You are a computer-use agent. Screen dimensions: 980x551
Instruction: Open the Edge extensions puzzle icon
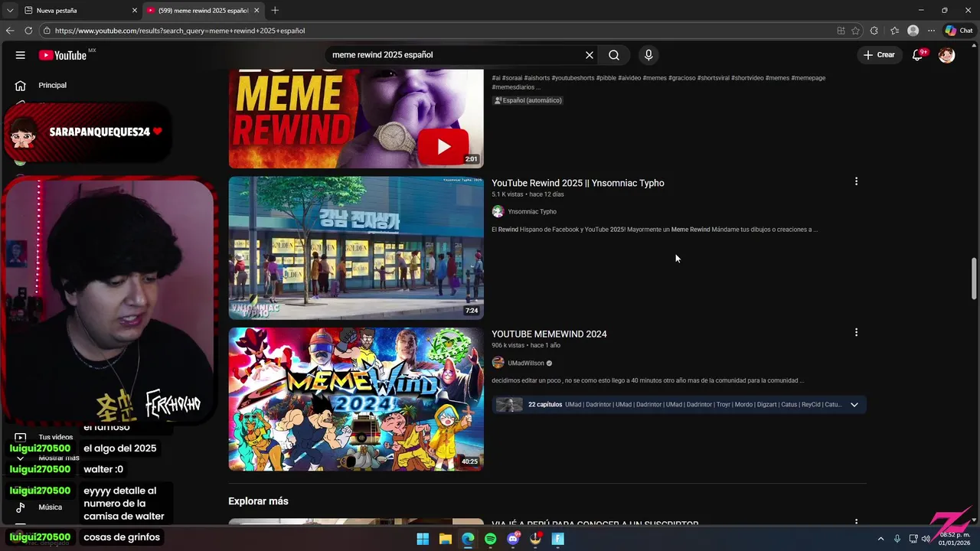pos(874,31)
